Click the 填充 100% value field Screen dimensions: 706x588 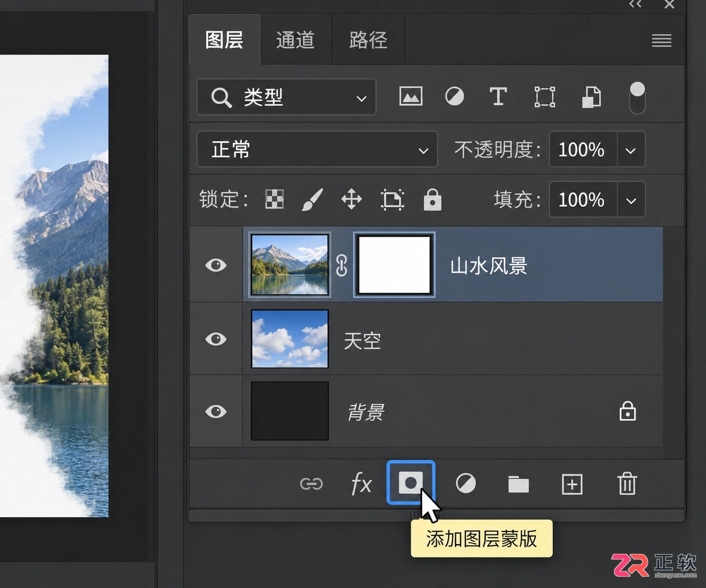point(583,199)
